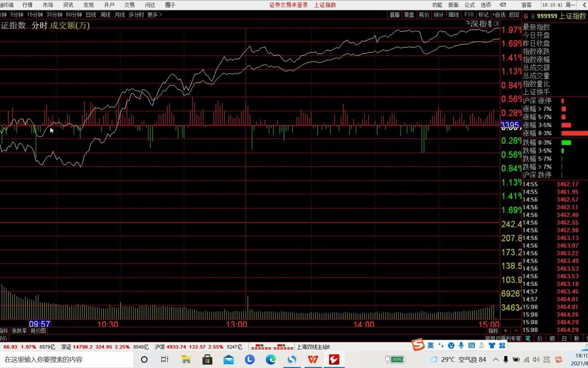Open the 画线 drawing tools button
588x368 pixels.
(x=454, y=15)
